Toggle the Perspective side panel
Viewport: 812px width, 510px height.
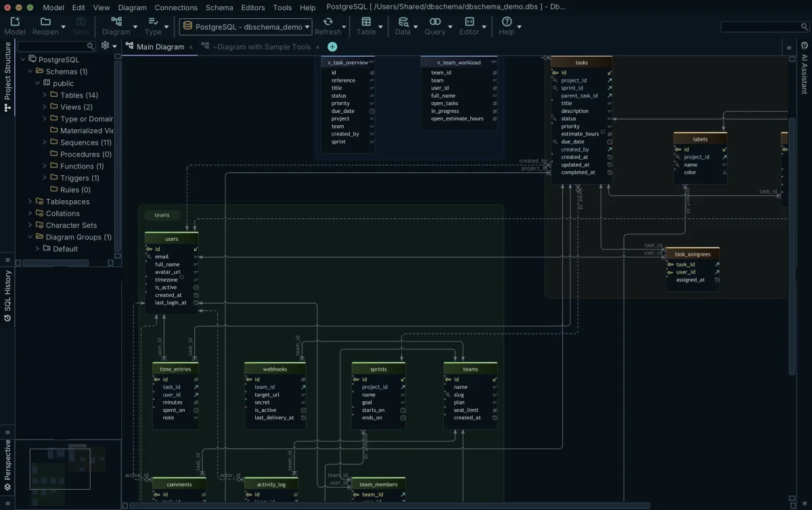coord(7,465)
